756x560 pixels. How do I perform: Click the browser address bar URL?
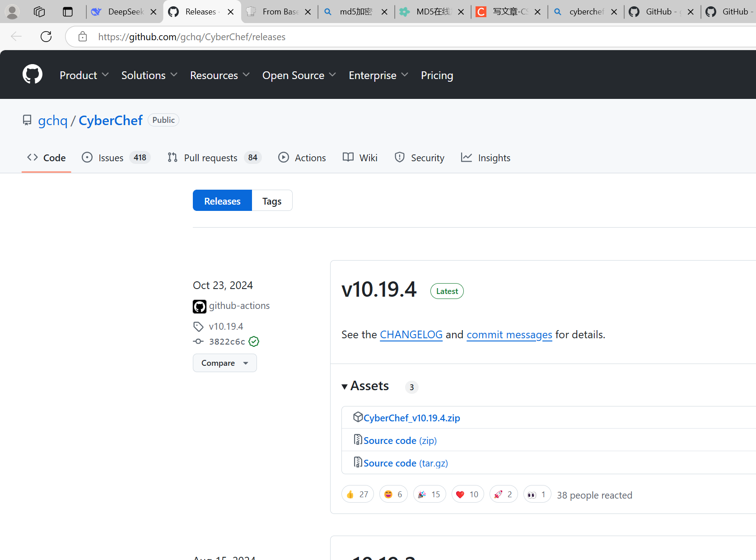(192, 37)
